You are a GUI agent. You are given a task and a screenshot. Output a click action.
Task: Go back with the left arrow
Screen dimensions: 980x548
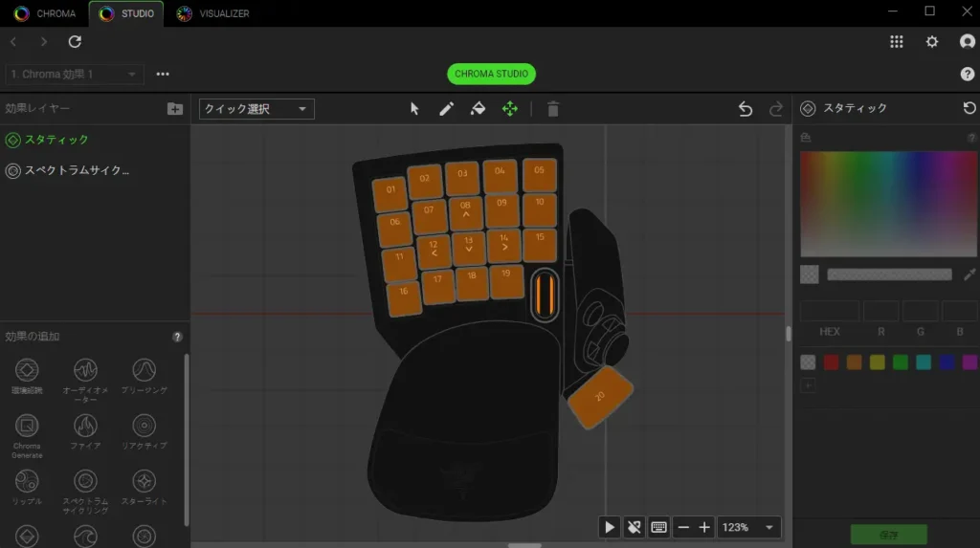pos(13,41)
